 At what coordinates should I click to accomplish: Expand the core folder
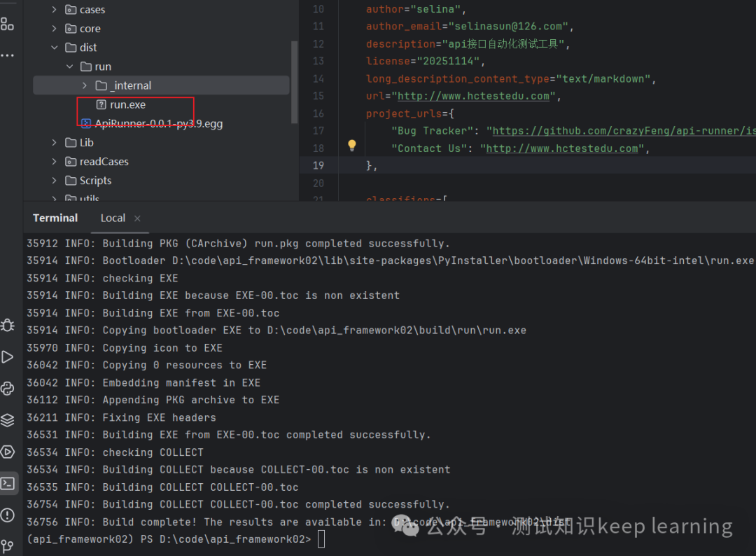pos(54,29)
